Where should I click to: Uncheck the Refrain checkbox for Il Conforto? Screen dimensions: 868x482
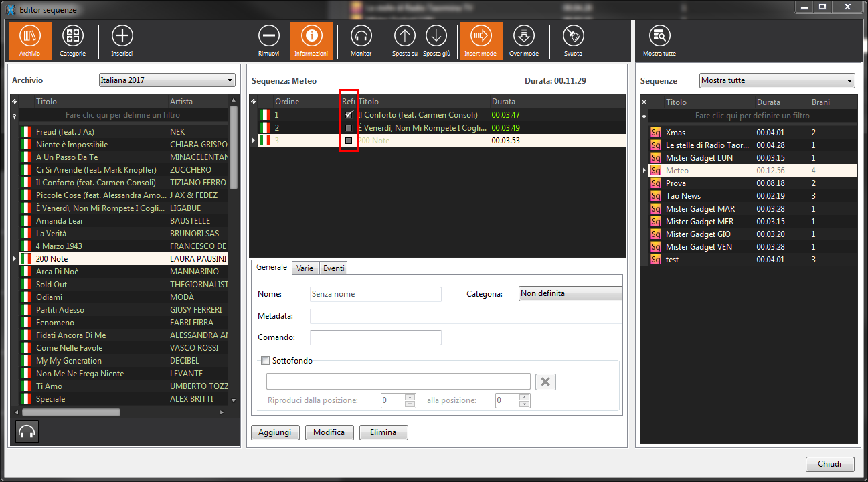pyautogui.click(x=349, y=115)
